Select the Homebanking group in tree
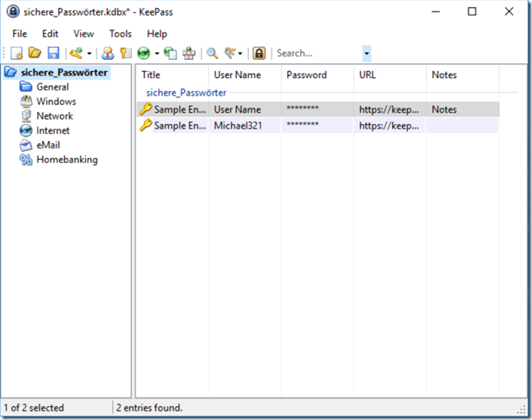Image resolution: width=532 pixels, height=420 pixels. (67, 160)
